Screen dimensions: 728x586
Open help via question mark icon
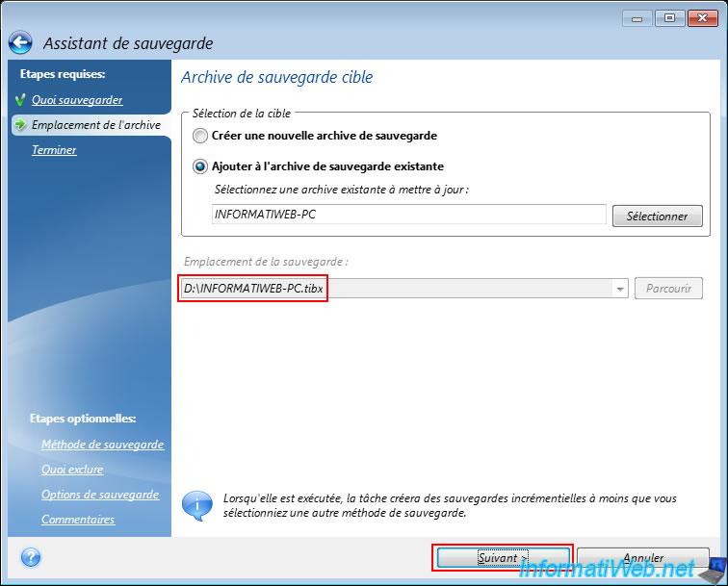(x=31, y=557)
